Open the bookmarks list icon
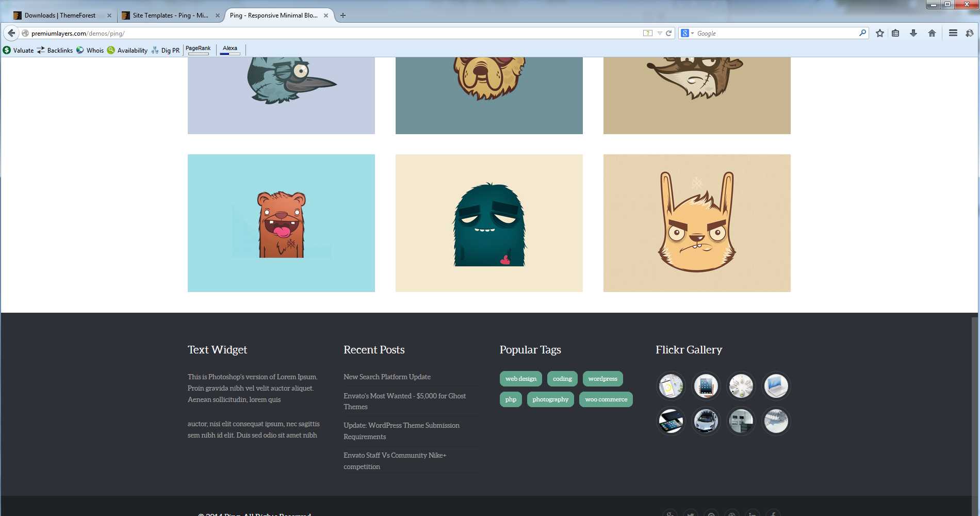 click(x=895, y=33)
